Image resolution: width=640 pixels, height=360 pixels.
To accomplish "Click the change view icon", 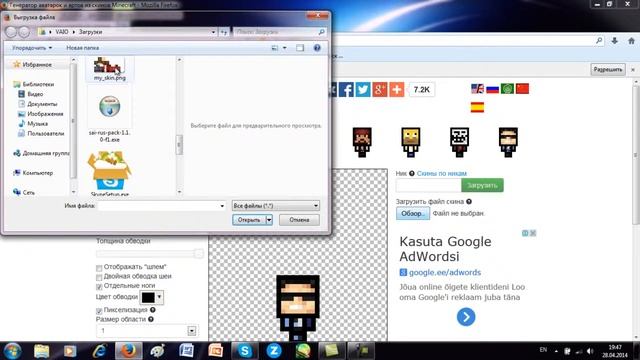I will pyautogui.click(x=275, y=48).
